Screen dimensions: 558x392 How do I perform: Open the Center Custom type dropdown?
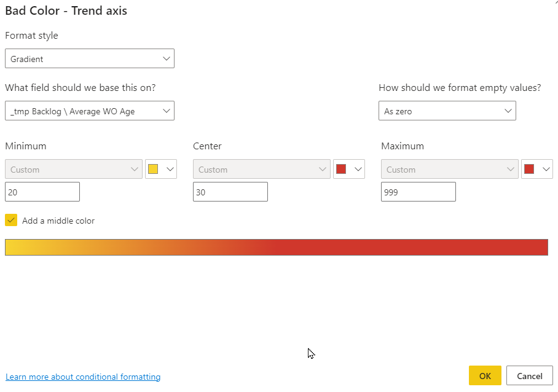coord(262,170)
